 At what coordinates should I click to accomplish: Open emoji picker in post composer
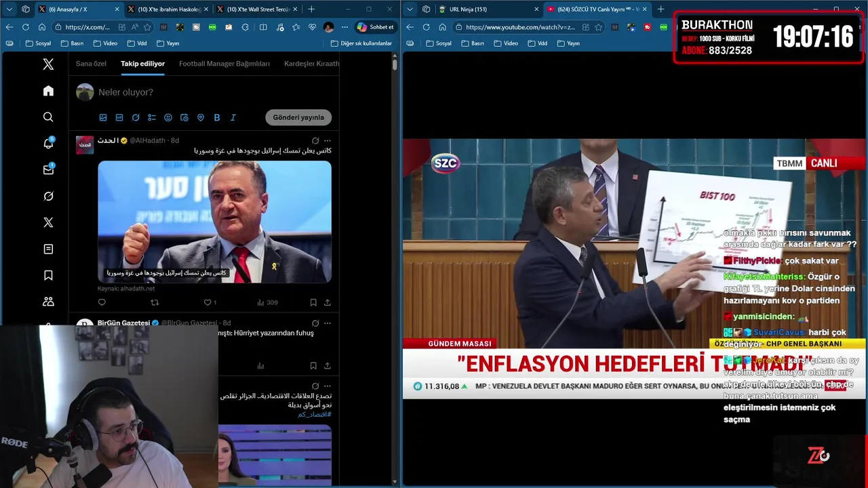pos(168,117)
